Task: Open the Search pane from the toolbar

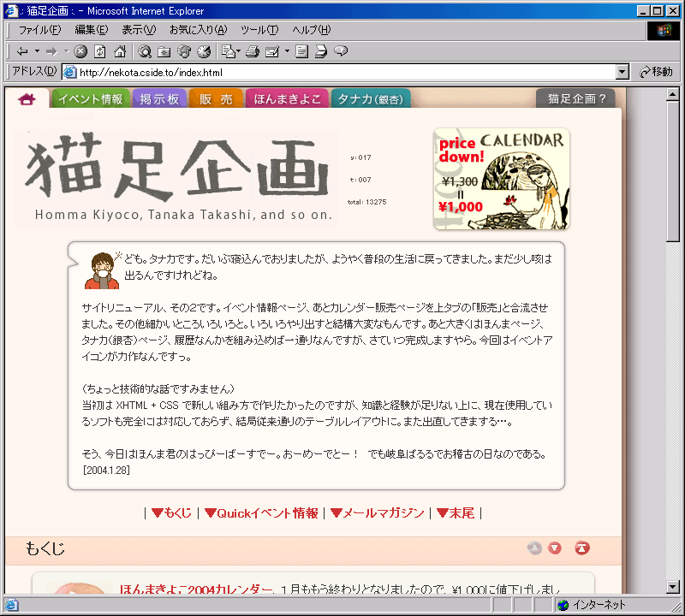Action: click(x=144, y=51)
